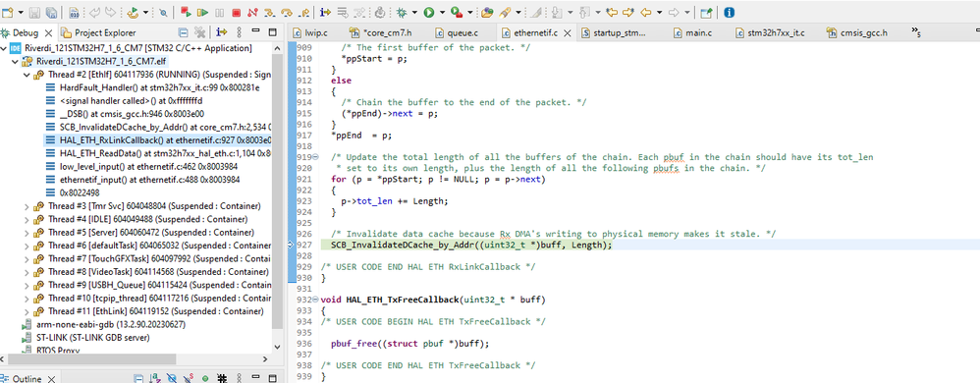Click the Resume green play icon

(x=202, y=13)
